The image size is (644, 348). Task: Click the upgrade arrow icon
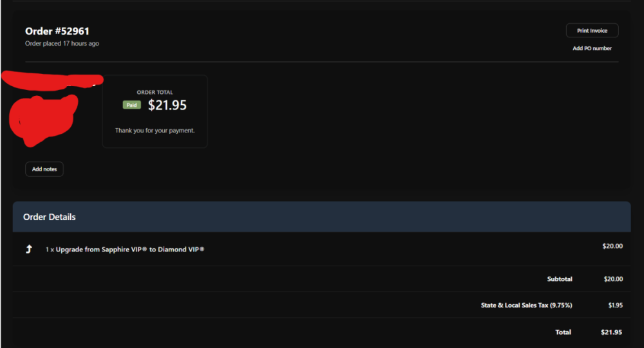[x=29, y=249]
